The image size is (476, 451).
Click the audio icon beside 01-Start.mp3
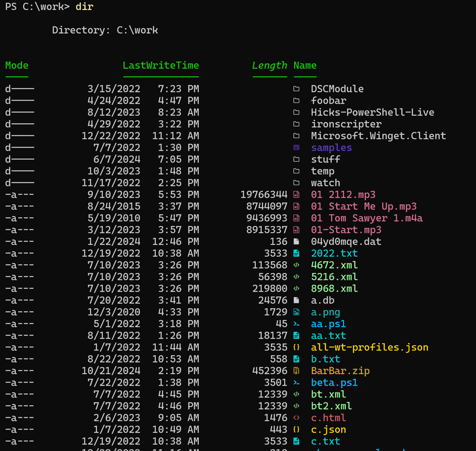[297, 230]
